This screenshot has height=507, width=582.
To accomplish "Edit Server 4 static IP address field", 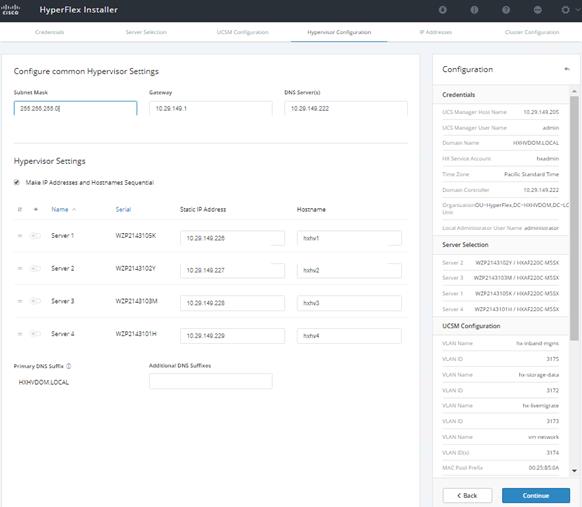I will [x=232, y=336].
